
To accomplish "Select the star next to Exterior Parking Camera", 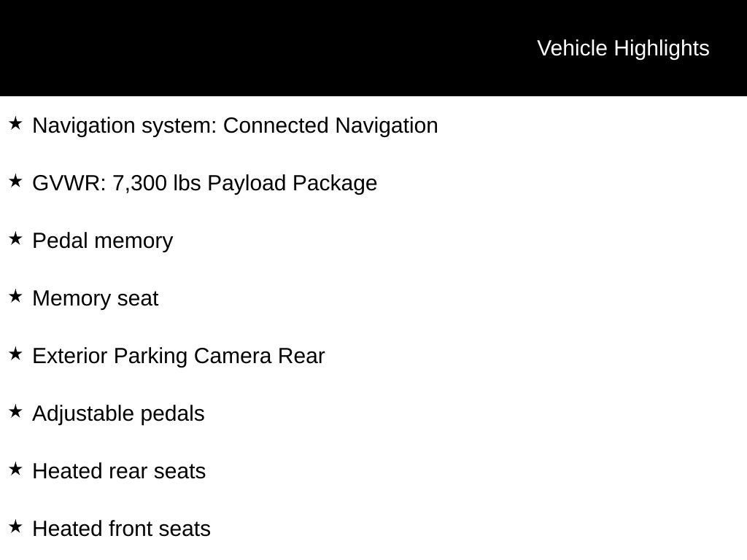I will [x=15, y=354].
